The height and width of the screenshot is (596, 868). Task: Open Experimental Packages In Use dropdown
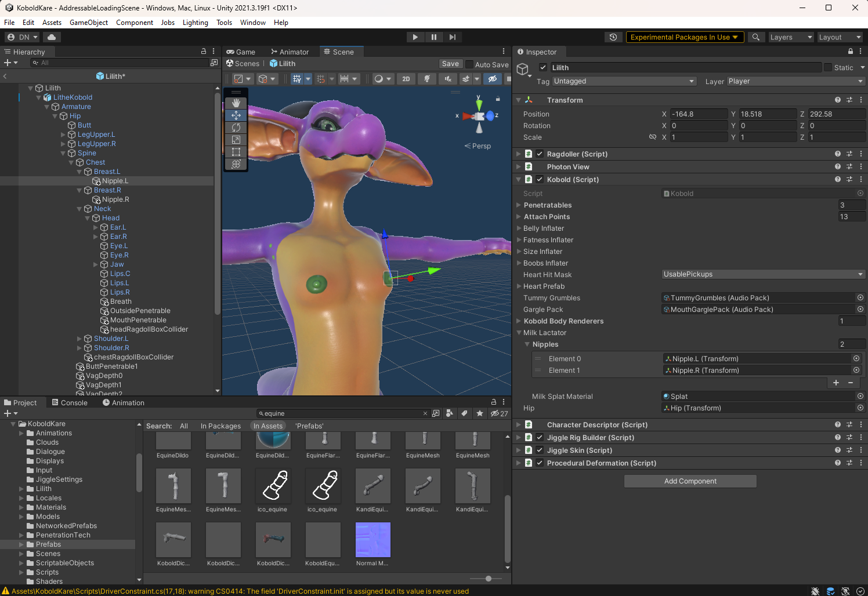pos(685,37)
